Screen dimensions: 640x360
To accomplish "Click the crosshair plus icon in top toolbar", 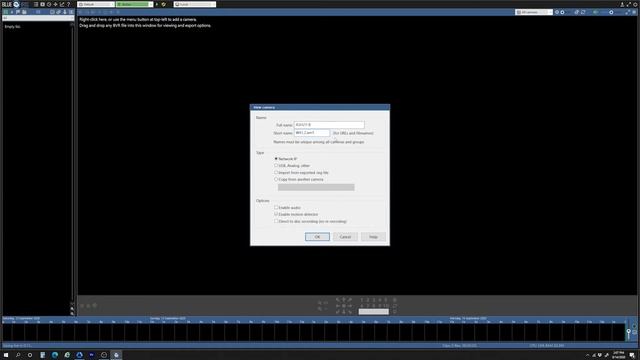I will [x=56, y=4].
